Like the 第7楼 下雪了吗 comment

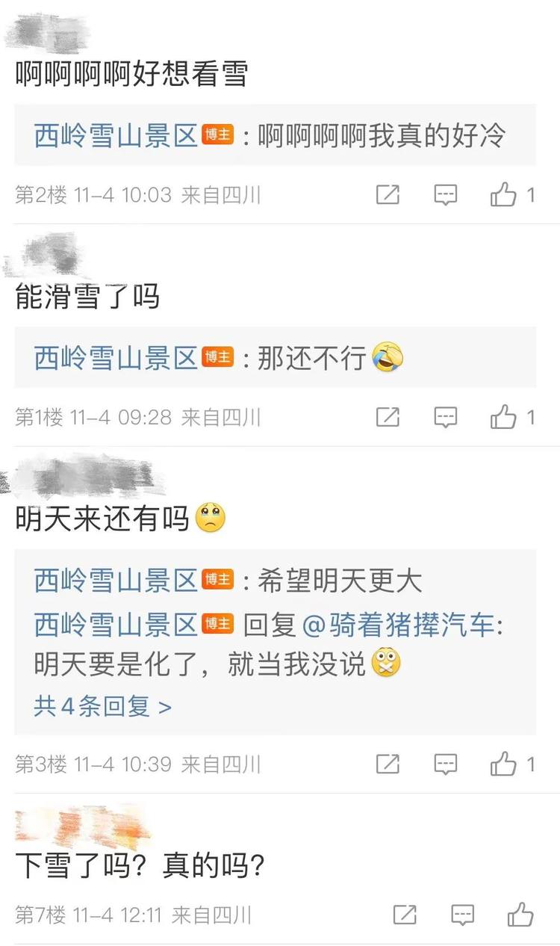point(520,914)
